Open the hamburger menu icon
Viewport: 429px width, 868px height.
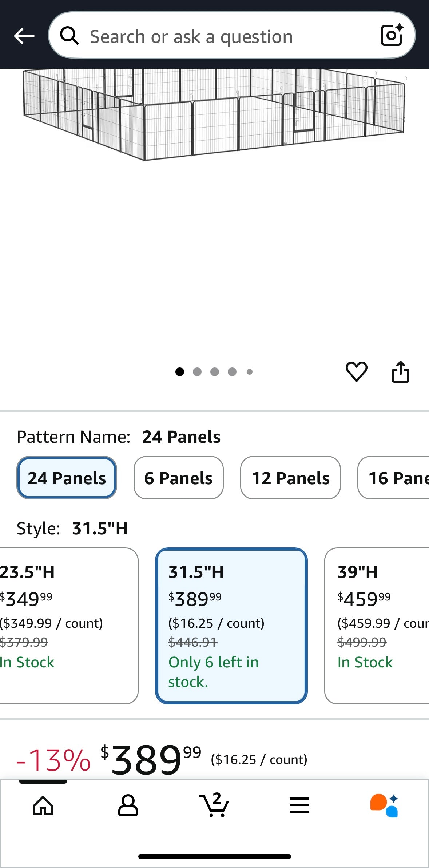point(299,805)
